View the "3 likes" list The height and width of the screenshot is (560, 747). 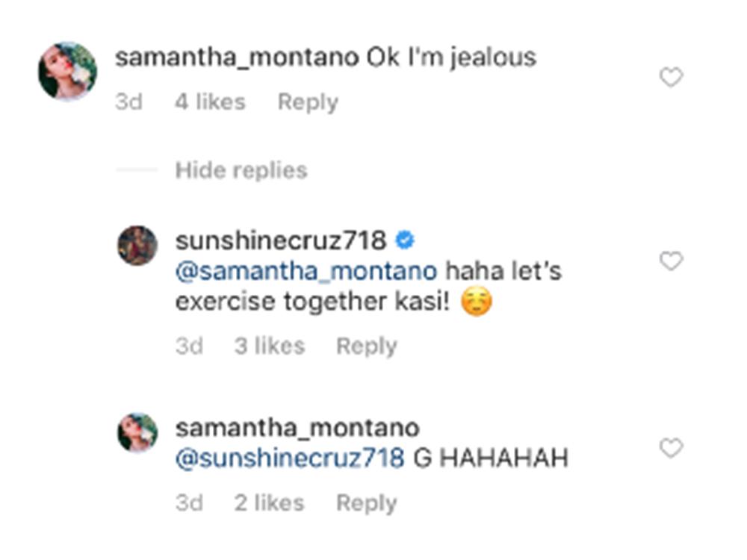point(269,346)
